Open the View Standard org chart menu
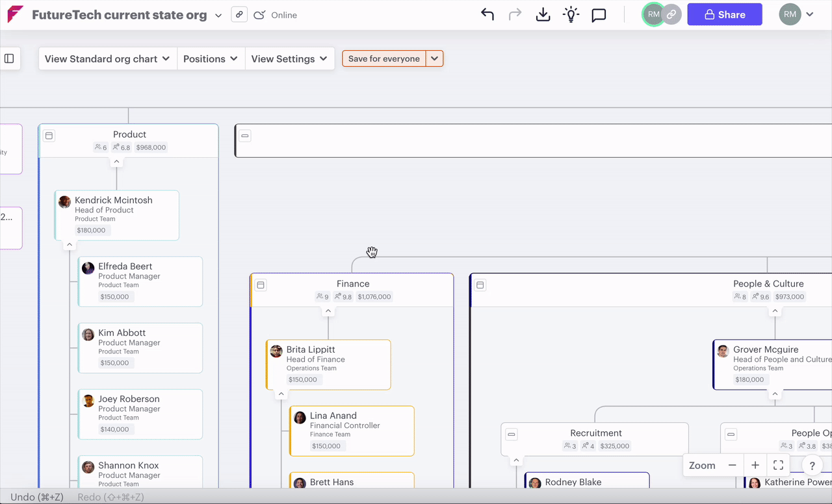The height and width of the screenshot is (504, 832). tap(107, 58)
